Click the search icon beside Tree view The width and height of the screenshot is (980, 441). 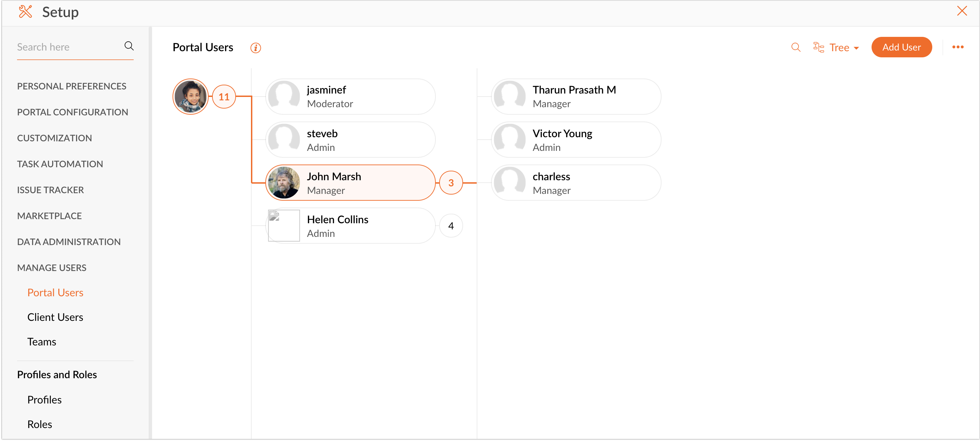796,47
